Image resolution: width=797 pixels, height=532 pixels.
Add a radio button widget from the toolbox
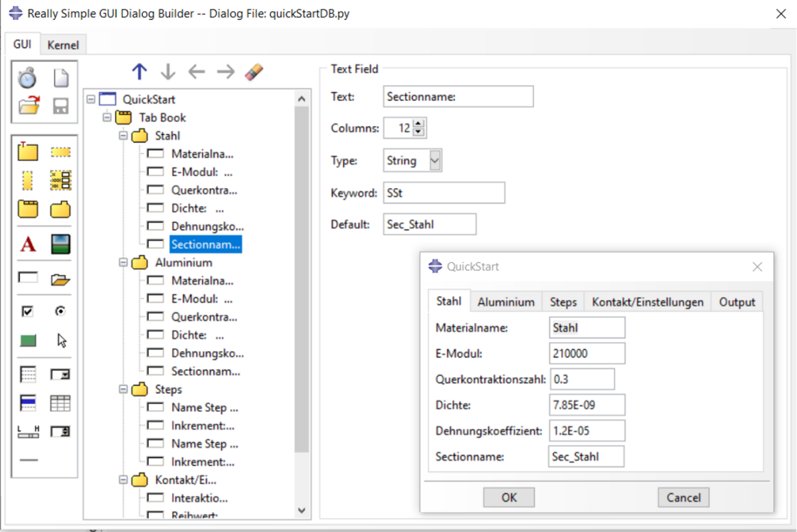pyautogui.click(x=60, y=311)
